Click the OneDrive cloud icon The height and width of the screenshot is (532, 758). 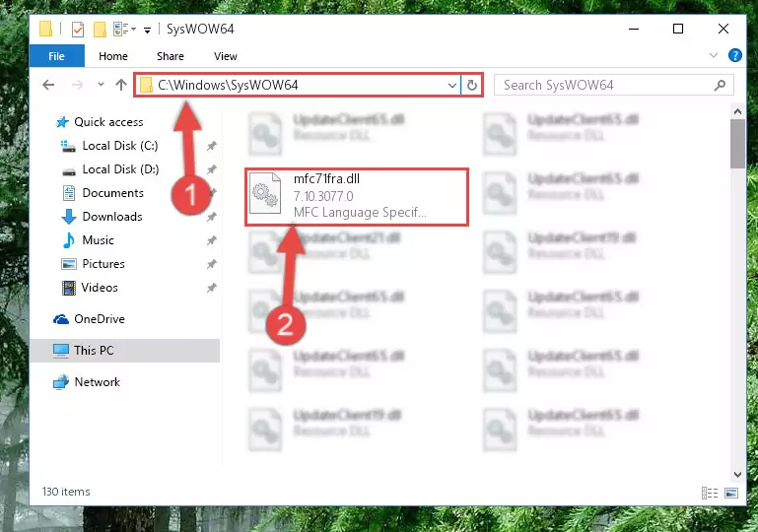61,319
